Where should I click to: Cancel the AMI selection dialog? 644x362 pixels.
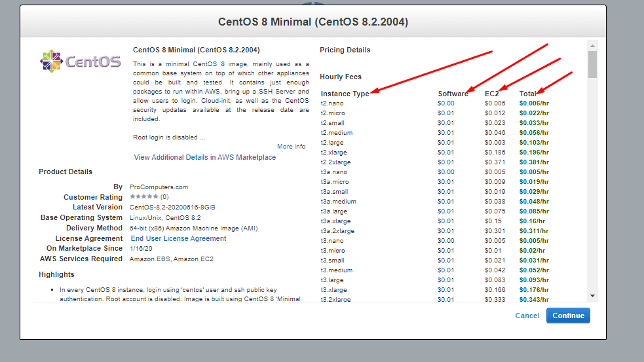(x=527, y=316)
